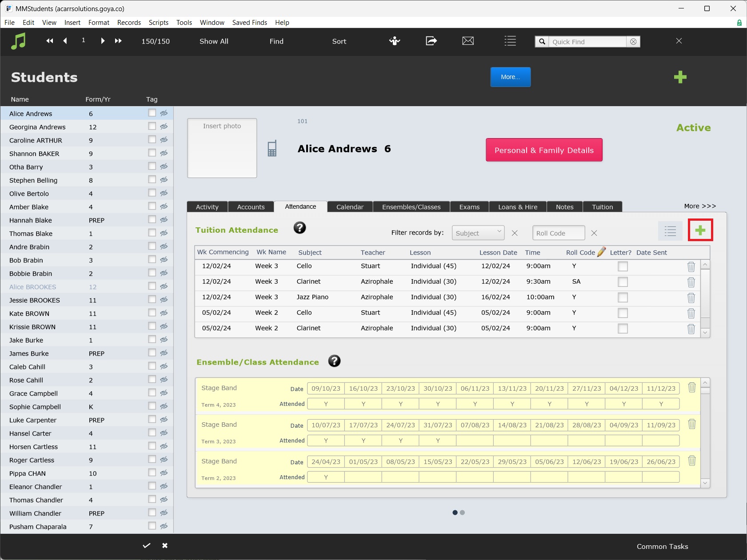Viewport: 747px width, 560px height.
Task: Delete Stage Band Term 4, 2023 record
Action: (x=692, y=387)
